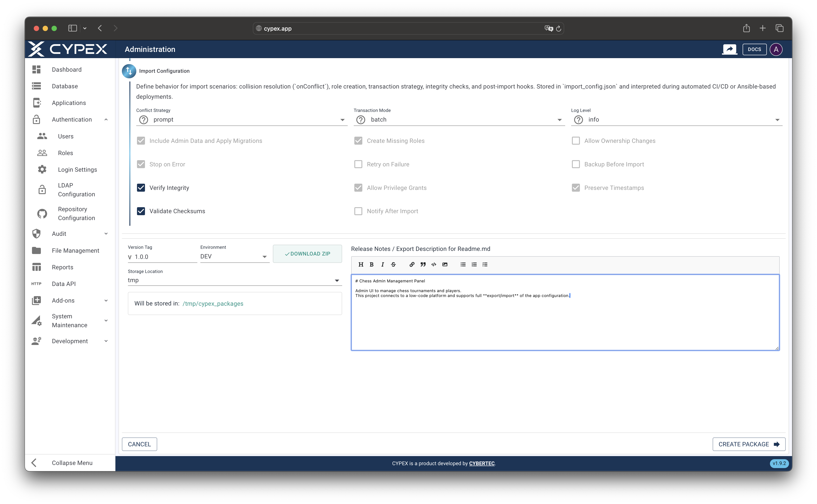Uncheck the Verify Integrity option

141,188
